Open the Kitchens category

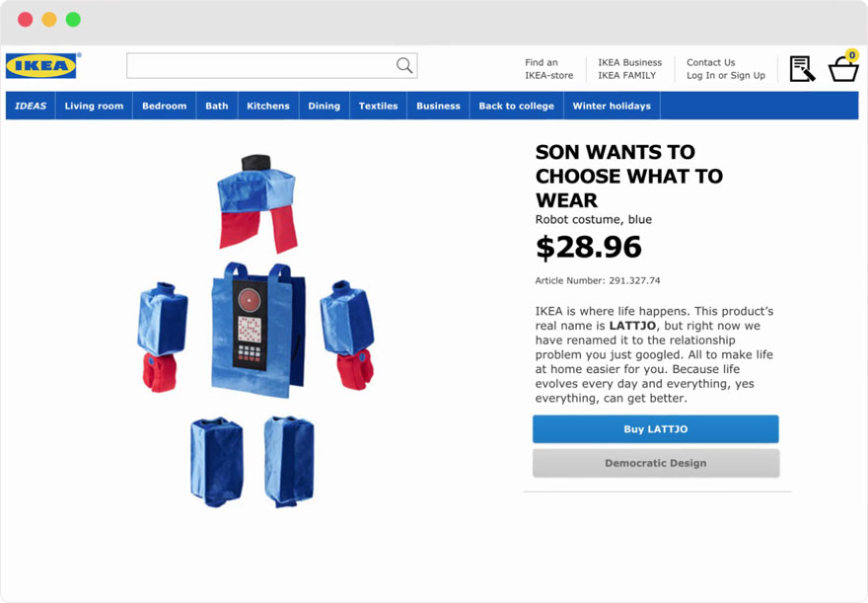point(268,106)
